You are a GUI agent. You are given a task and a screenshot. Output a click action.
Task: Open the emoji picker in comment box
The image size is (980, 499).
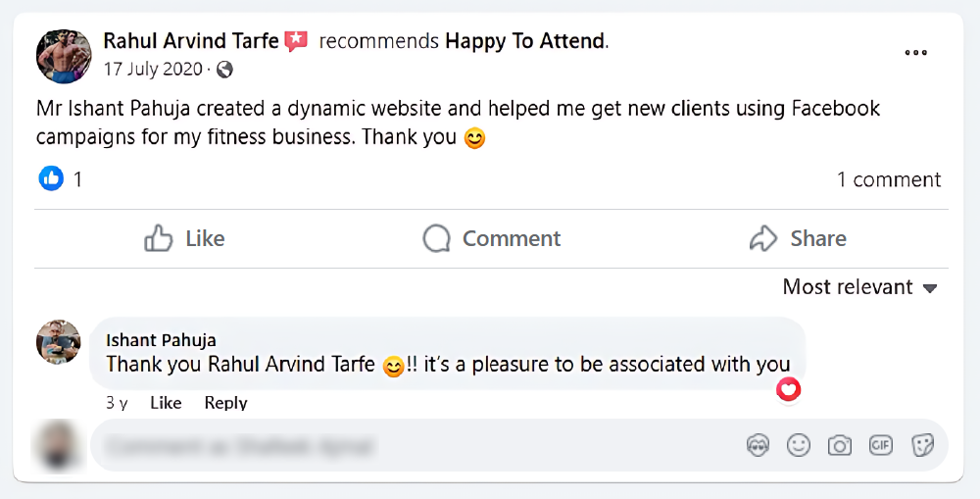coord(799,446)
